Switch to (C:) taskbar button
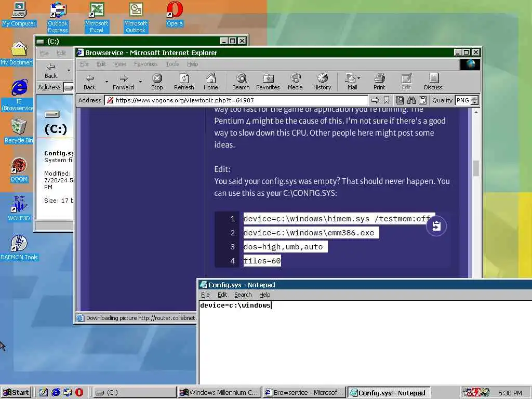Screen dimensions: 532x399 click(x=135, y=392)
